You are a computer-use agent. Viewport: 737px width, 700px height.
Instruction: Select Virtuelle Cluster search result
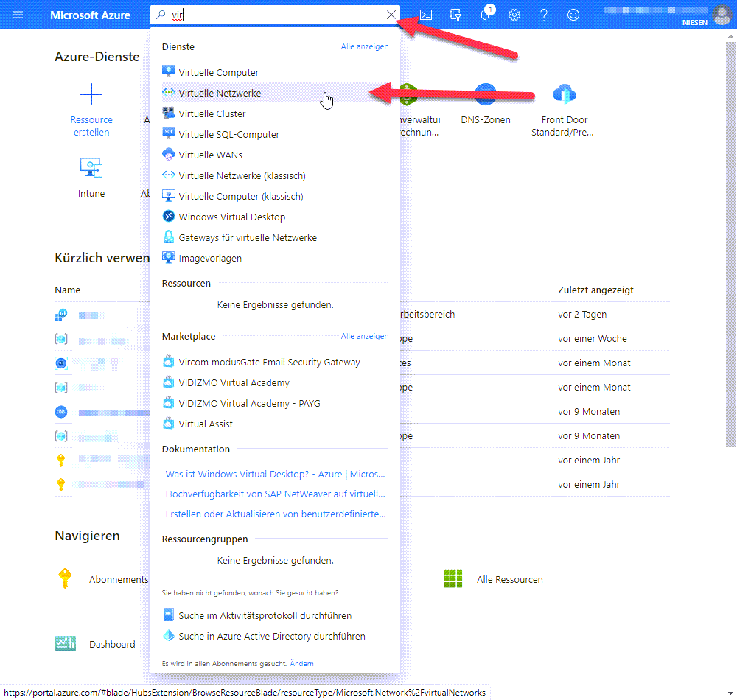pos(275,113)
